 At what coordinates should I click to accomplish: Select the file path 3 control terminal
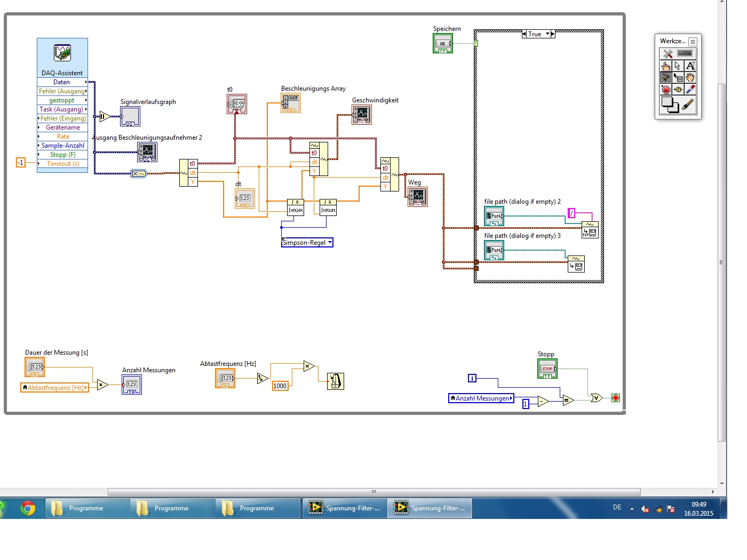tap(494, 250)
